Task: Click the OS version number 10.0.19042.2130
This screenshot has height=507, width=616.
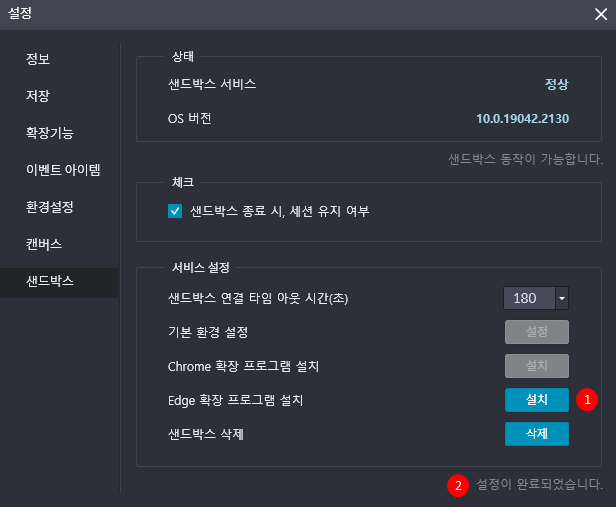Action: [x=522, y=119]
